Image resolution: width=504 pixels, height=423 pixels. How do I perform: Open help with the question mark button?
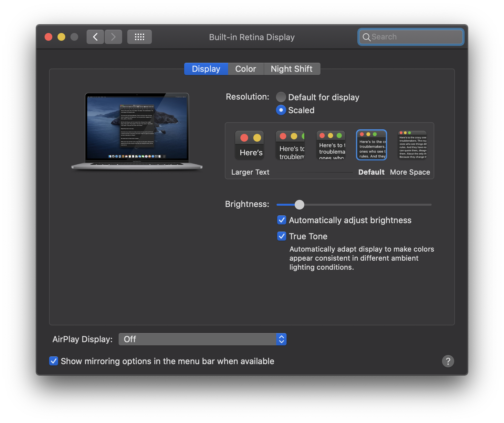point(448,361)
